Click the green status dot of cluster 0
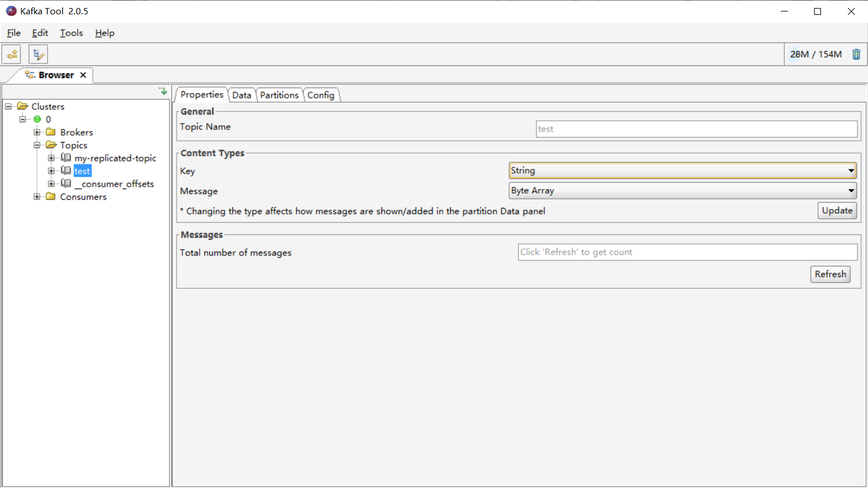868x488 pixels. [x=37, y=119]
